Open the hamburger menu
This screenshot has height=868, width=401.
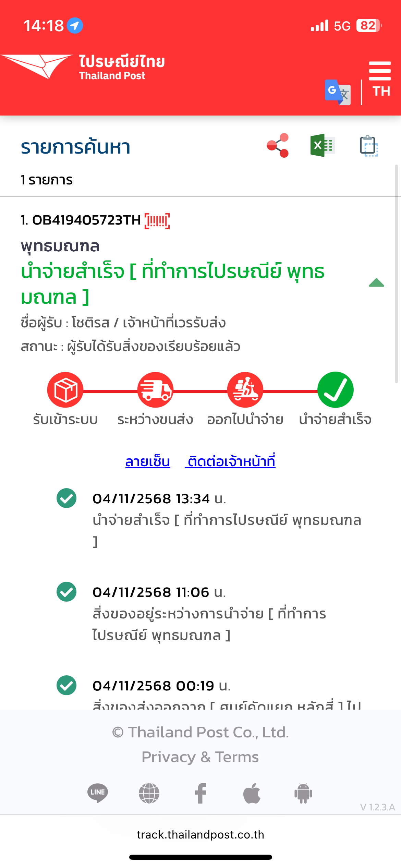click(380, 71)
